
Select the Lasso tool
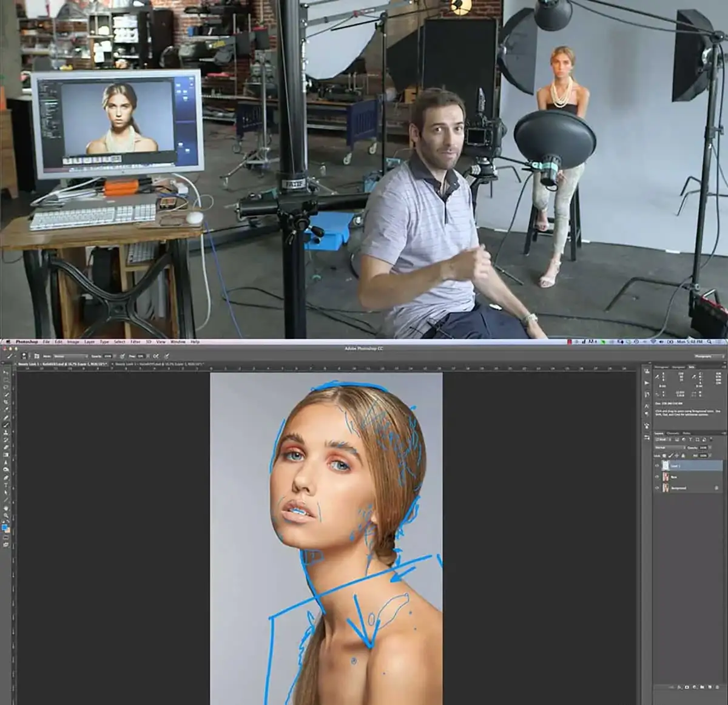pyautogui.click(x=7, y=386)
